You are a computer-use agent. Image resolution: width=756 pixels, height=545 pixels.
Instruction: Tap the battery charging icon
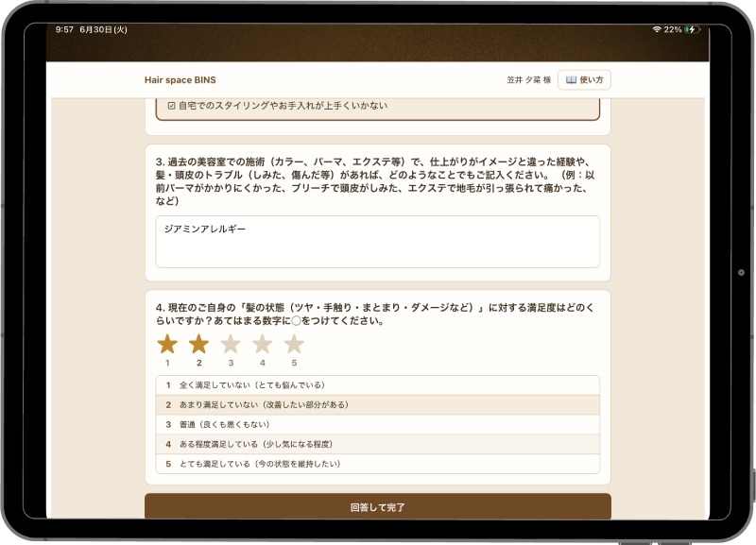pos(692,29)
